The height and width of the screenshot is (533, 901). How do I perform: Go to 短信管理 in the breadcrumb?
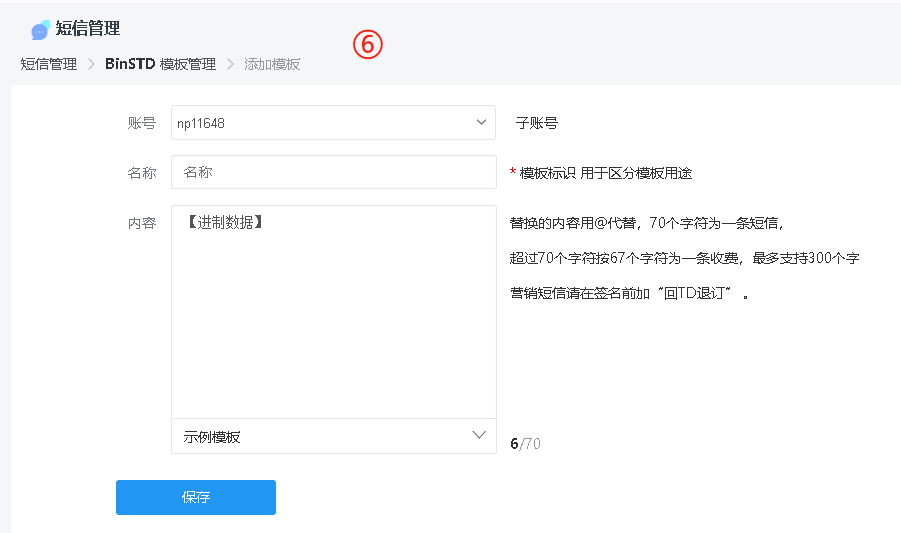pos(48,64)
